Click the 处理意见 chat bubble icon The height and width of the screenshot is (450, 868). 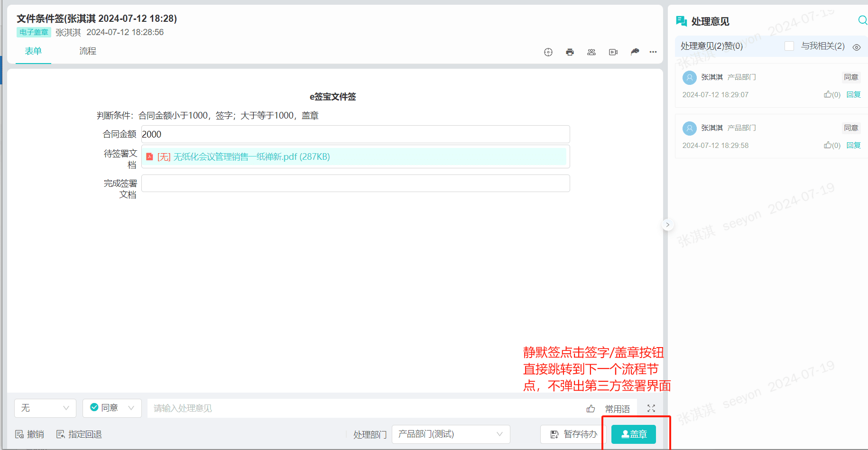click(682, 21)
